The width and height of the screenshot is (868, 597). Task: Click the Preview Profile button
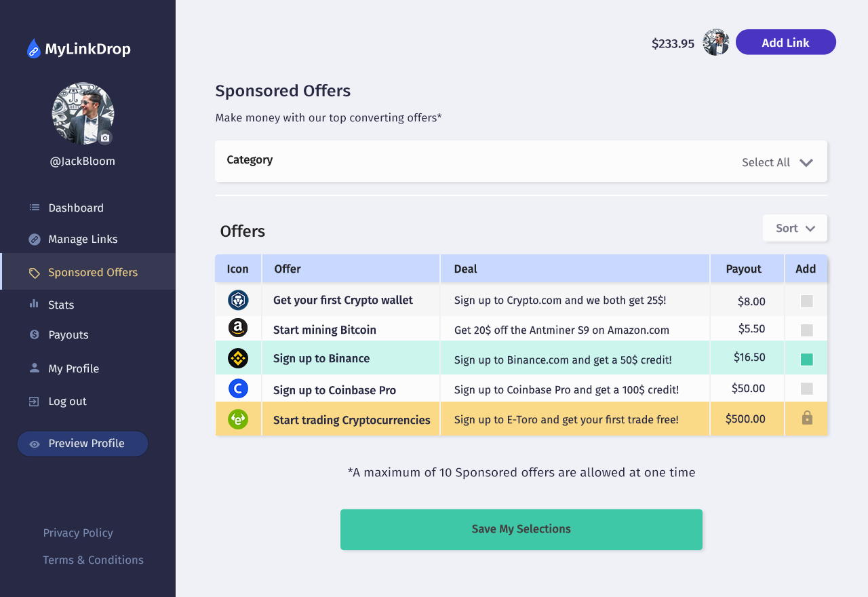(83, 444)
